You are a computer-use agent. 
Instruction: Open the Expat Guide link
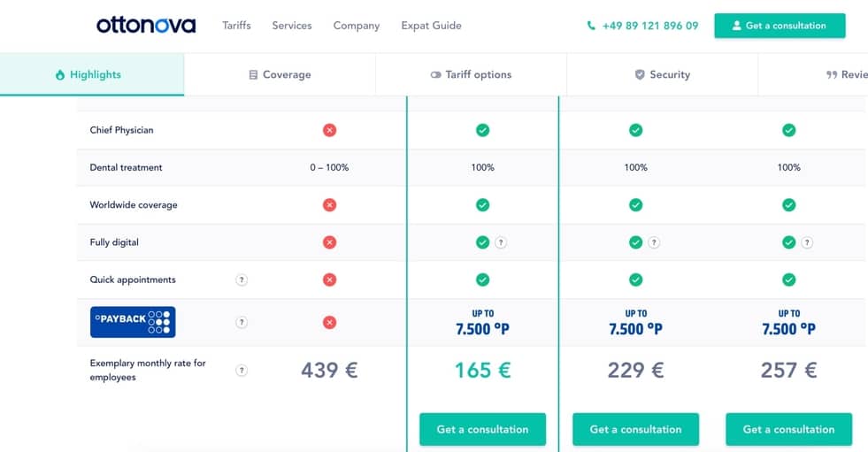point(431,26)
